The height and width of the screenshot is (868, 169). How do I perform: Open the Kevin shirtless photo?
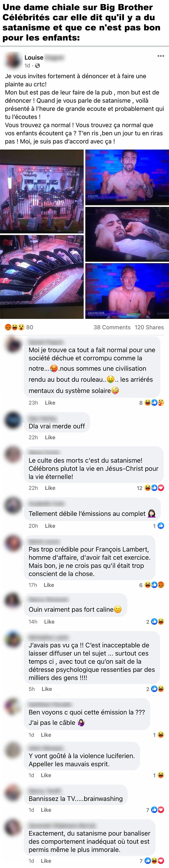tap(127, 177)
